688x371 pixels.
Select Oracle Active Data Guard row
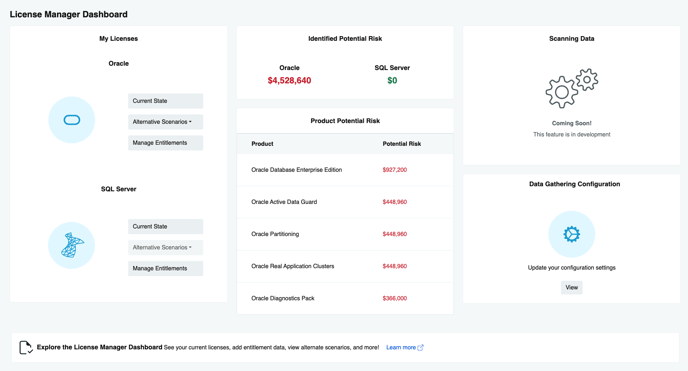tap(345, 202)
